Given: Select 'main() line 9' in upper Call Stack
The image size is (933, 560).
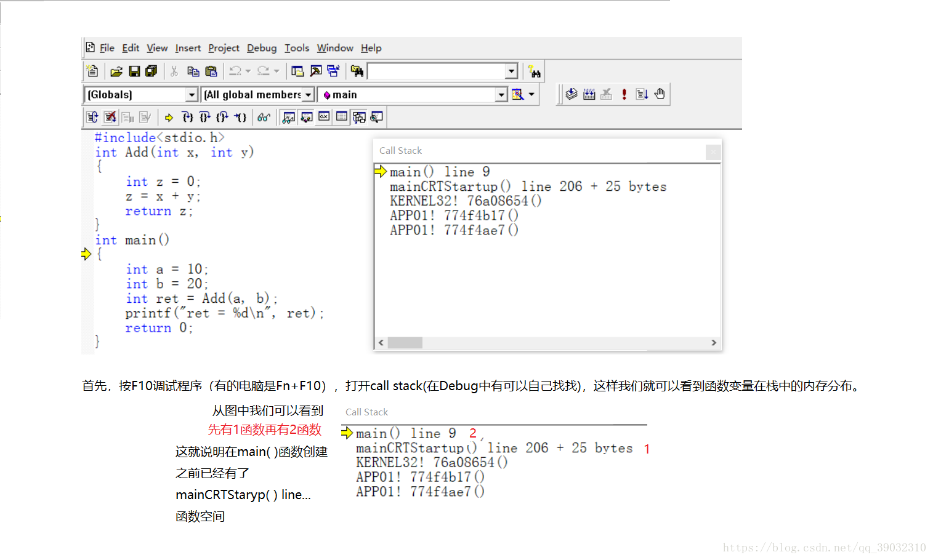Looking at the screenshot, I should click(440, 172).
